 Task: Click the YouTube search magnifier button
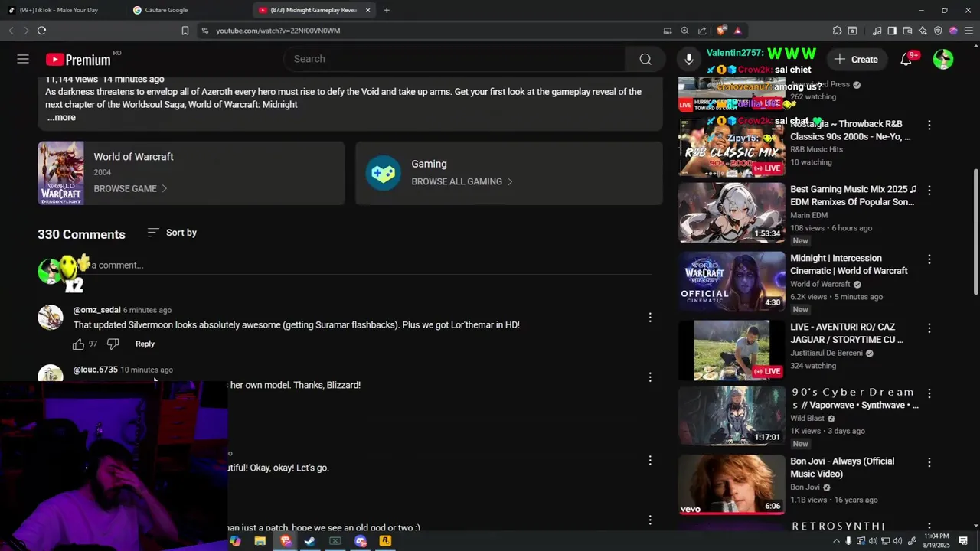[645, 59]
